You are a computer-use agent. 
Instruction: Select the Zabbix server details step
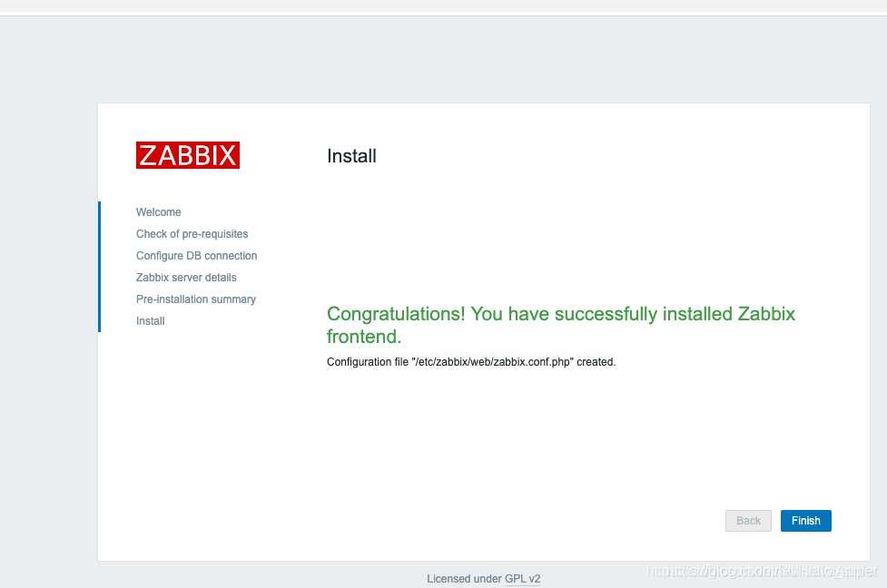point(186,278)
